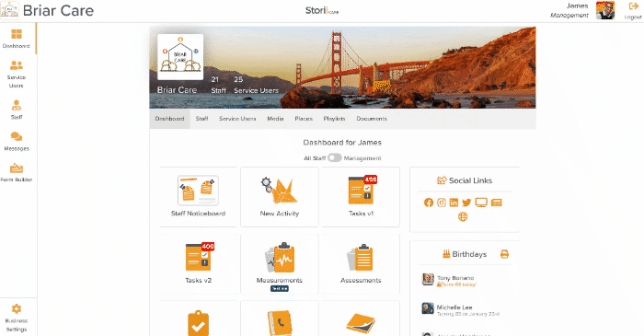Open the New Activity tile
Screen dimensions: 644x336
pos(280,197)
